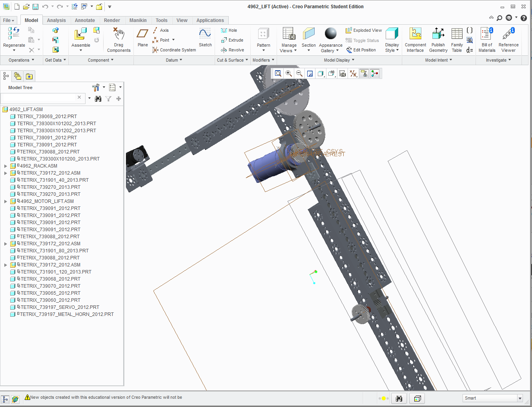
Task: Toggle datum display filters
Action: [353, 73]
